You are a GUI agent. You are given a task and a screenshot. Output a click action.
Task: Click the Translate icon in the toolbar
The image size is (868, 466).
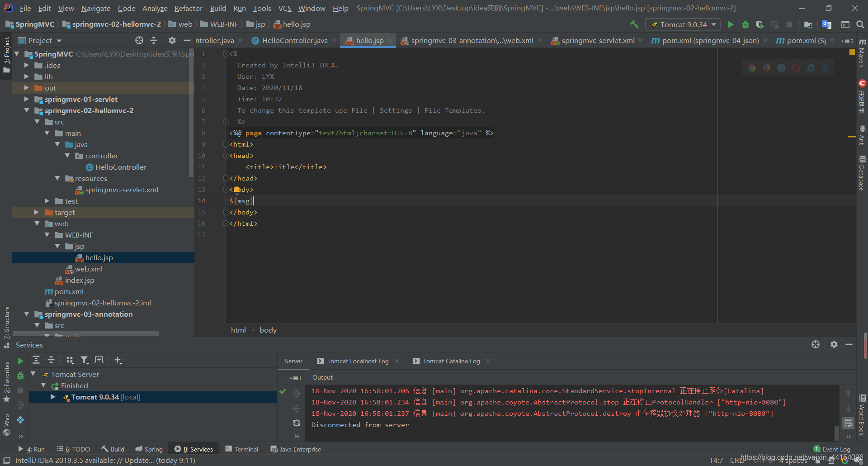click(x=827, y=24)
